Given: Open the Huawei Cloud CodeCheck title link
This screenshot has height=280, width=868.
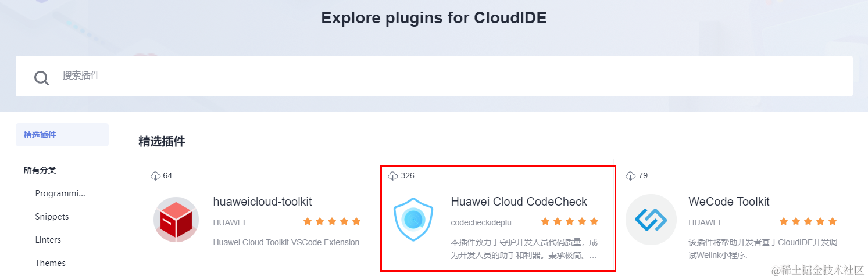Looking at the screenshot, I should pos(519,202).
